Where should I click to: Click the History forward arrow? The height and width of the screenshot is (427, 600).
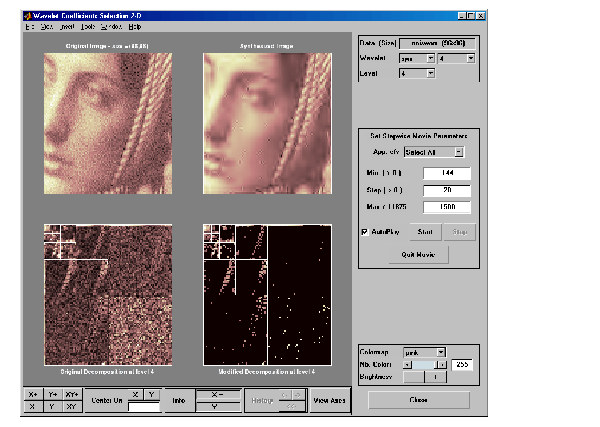(x=299, y=394)
